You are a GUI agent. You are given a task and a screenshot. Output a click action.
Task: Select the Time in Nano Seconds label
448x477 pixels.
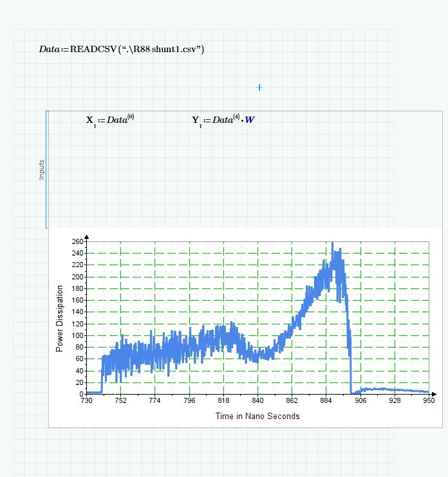pos(257,416)
